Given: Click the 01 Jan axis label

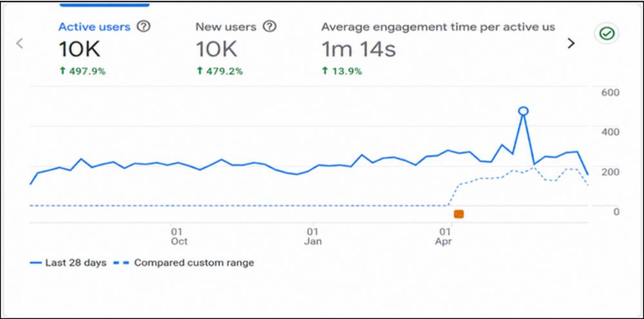Looking at the screenshot, I should 313,237.
